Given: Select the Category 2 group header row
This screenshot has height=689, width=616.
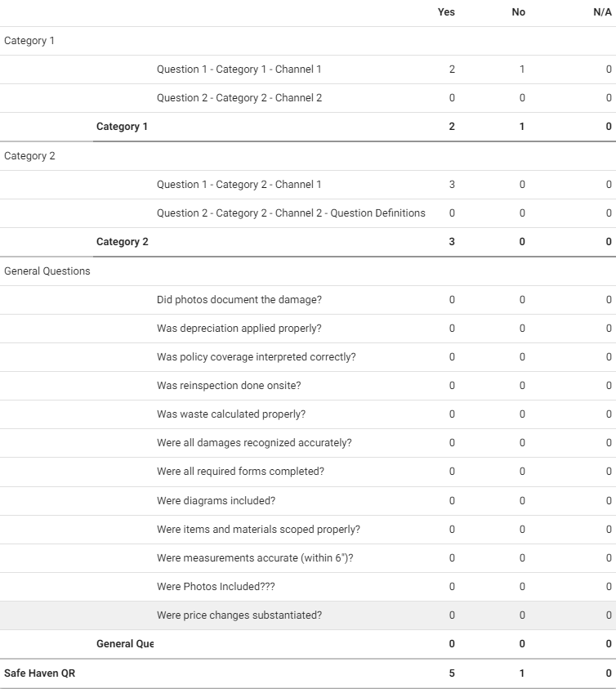Looking at the screenshot, I should coord(29,156).
